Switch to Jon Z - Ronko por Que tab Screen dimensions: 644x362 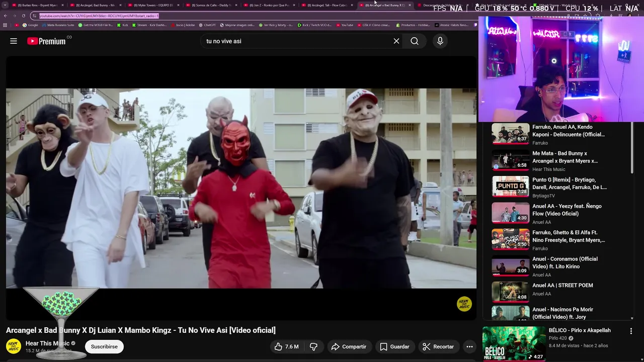268,5
